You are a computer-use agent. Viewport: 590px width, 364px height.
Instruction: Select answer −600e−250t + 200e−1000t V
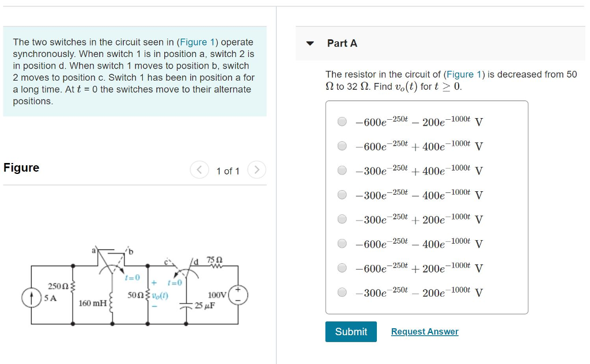341,267
